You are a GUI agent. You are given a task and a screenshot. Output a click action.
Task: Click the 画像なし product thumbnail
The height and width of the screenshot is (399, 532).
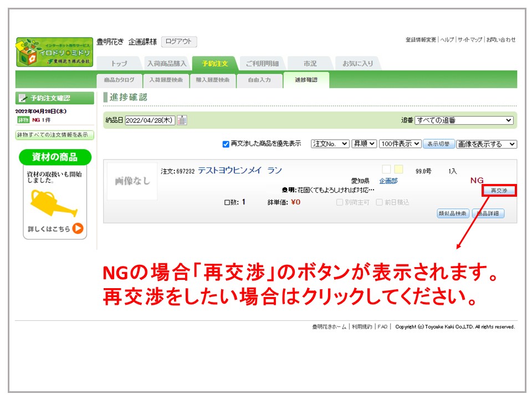(x=132, y=181)
